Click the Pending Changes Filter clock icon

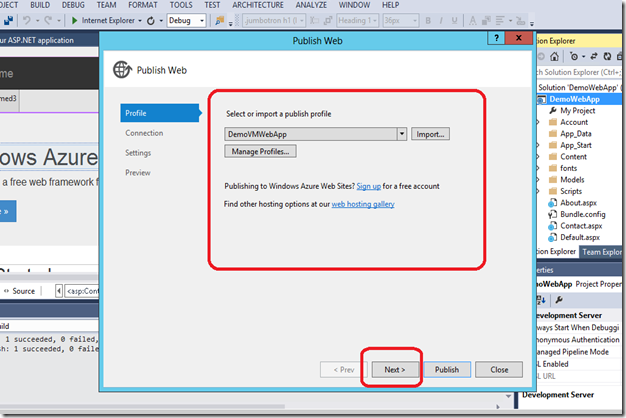pyautogui.click(x=574, y=56)
